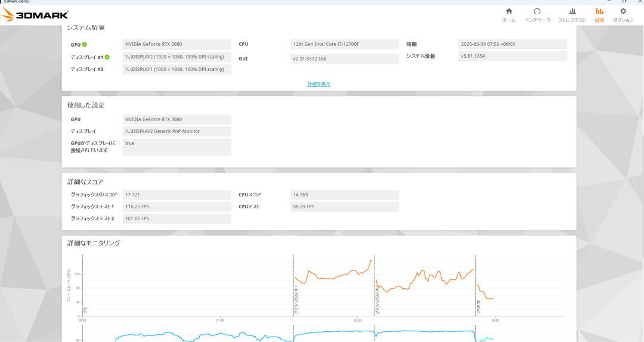Select the NVIDIA GeForce RTX 3080 system info field
Image resolution: width=644 pixels, height=342 pixels.
click(177, 44)
